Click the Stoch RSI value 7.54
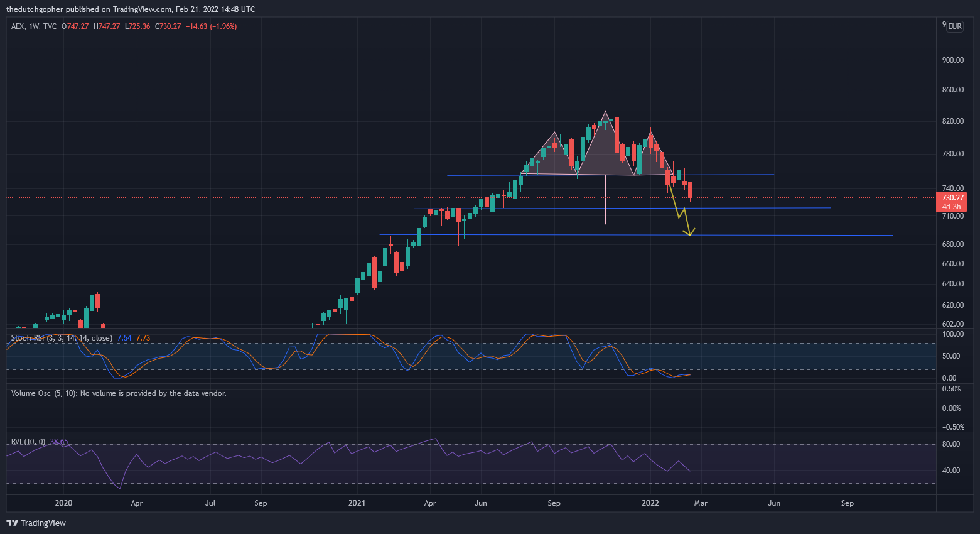The width and height of the screenshot is (980, 534). point(124,338)
